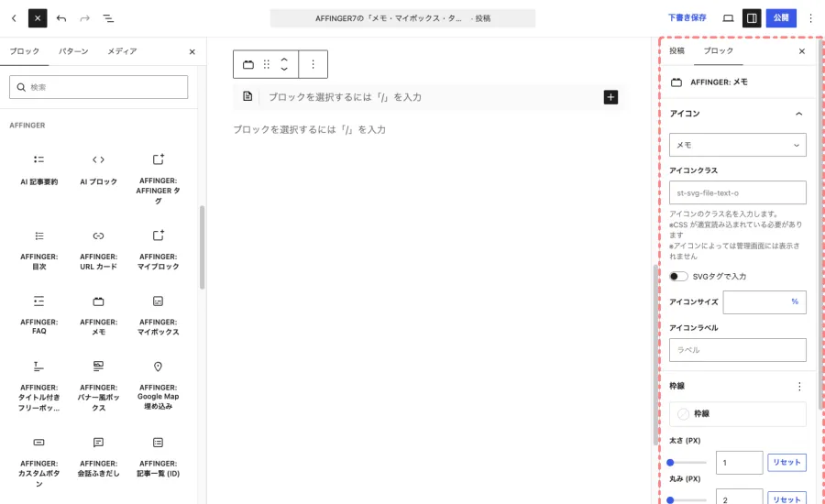Click the 丸み number field
This screenshot has height=504, width=825.
click(x=739, y=498)
